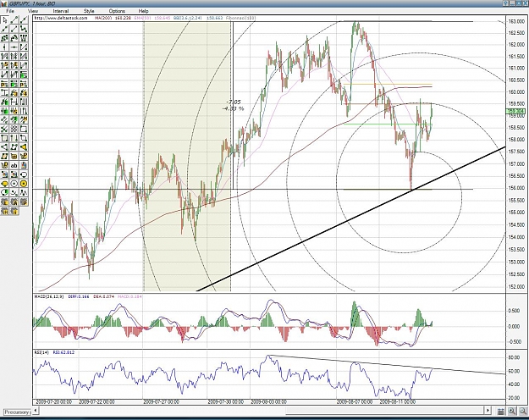Viewport: 529px width, 420px height.
Task: Pin the chart window using pin icon
Action: click(505, 3)
